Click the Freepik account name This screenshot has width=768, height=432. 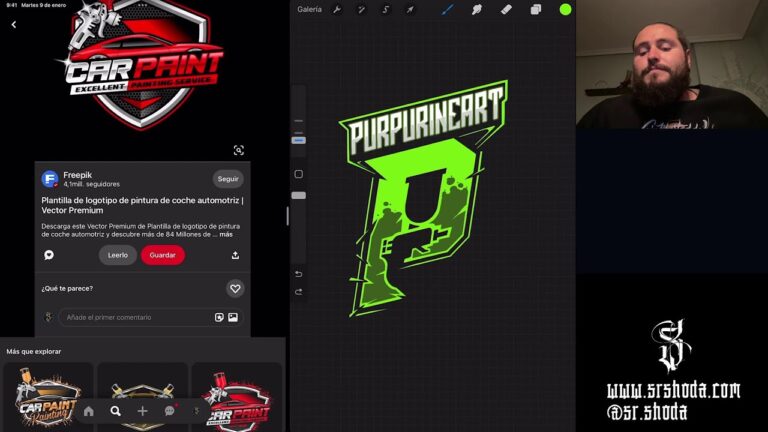[77, 175]
